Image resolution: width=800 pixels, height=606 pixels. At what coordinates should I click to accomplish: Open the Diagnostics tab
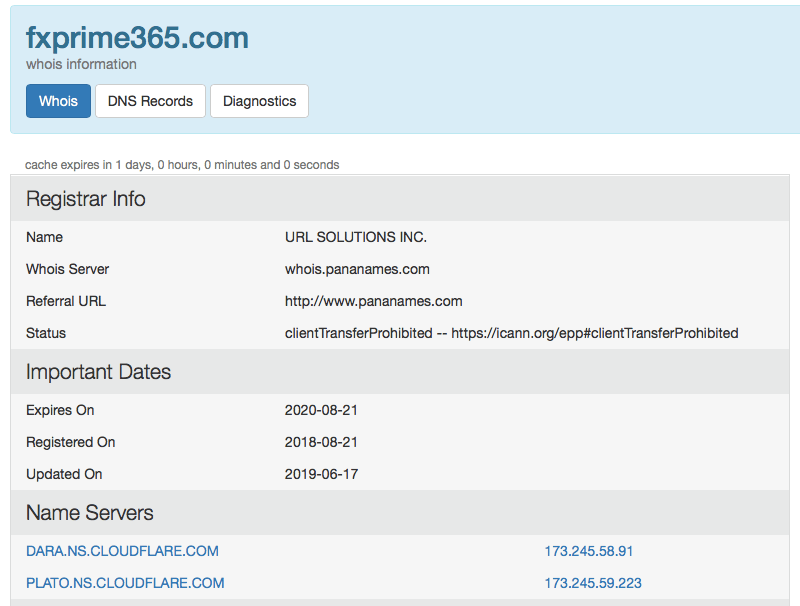click(259, 101)
